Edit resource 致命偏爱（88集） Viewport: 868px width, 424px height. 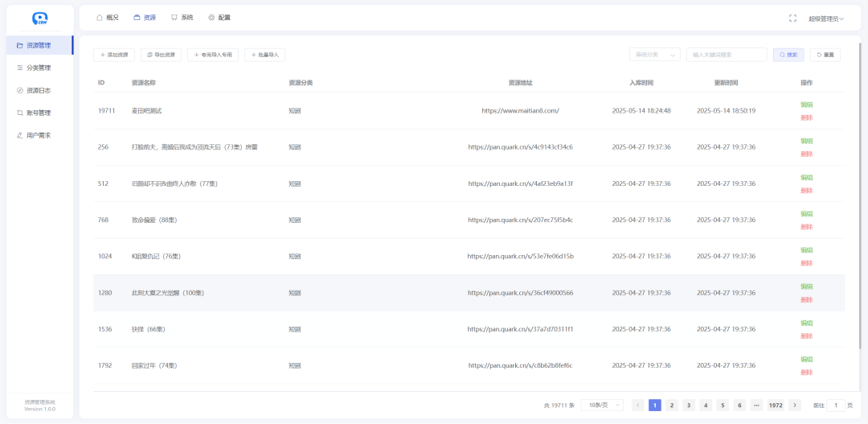click(806, 213)
